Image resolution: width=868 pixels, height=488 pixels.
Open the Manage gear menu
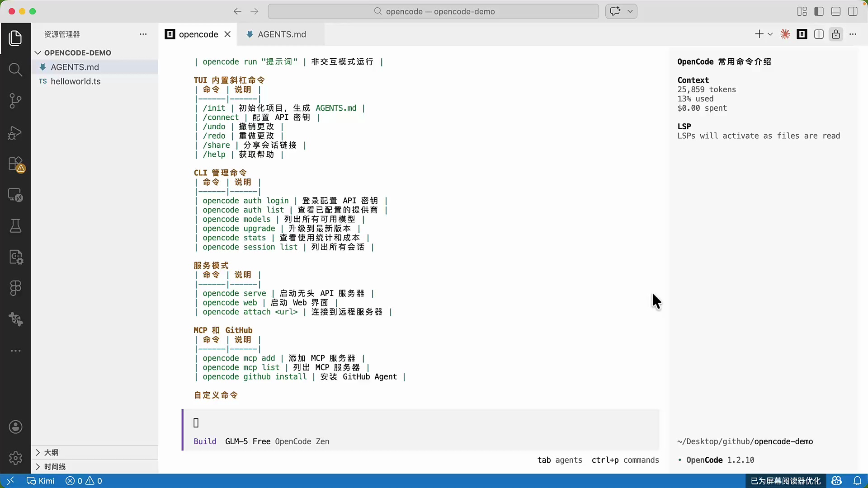coord(15,458)
